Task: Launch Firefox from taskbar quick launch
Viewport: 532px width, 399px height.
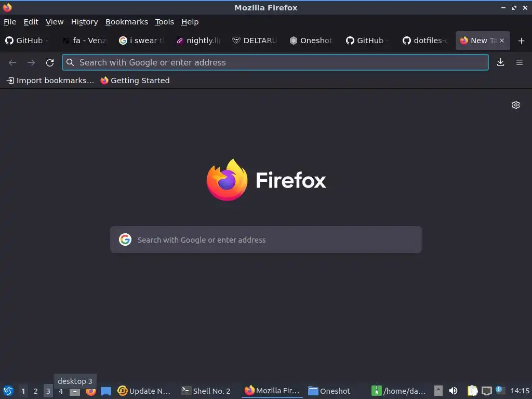Action: (x=90, y=392)
